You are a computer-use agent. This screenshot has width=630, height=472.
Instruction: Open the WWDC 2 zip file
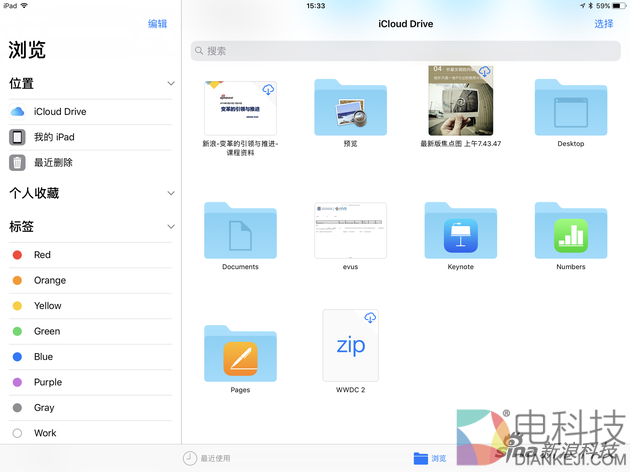350,345
